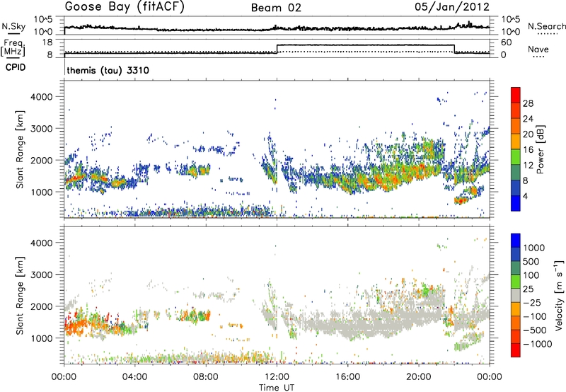The width and height of the screenshot is (566, 392).
Task: Click the "3000" tick of power panel
Action: click(x=41, y=129)
